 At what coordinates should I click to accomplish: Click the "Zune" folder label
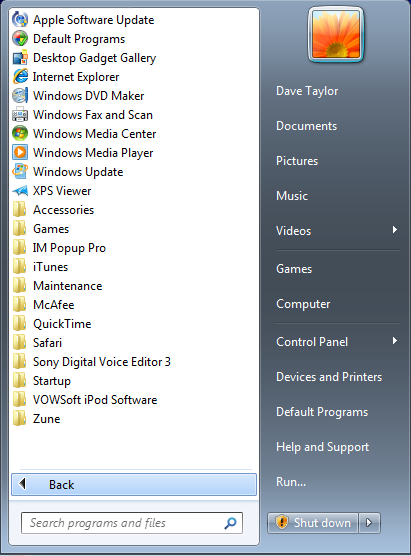pos(46,419)
